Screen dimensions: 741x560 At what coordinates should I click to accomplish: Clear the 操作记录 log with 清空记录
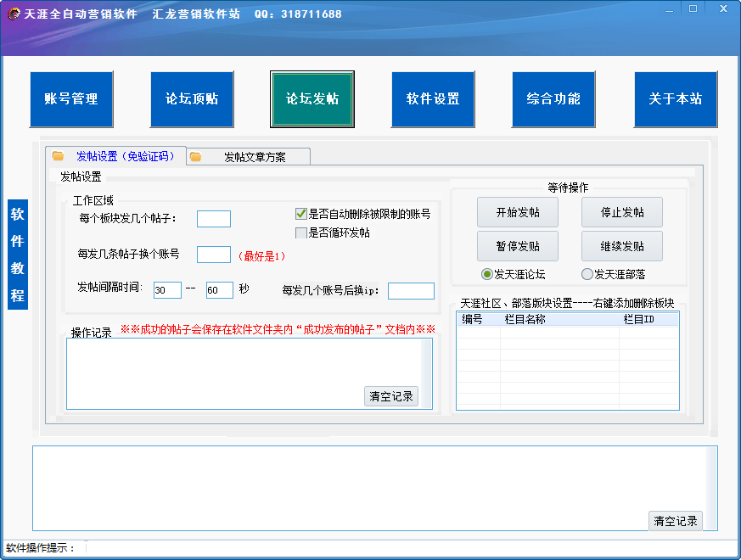click(x=391, y=396)
